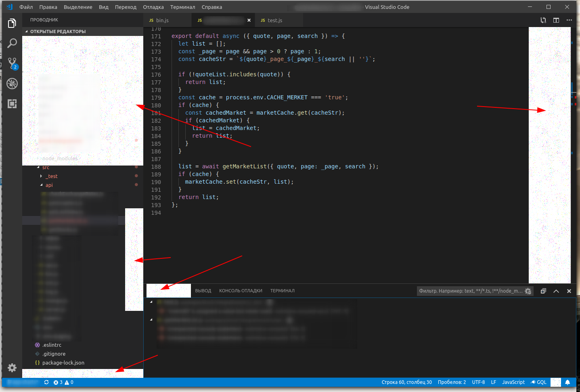Open notifications bell in status bar
The width and height of the screenshot is (580, 392).
567,382
